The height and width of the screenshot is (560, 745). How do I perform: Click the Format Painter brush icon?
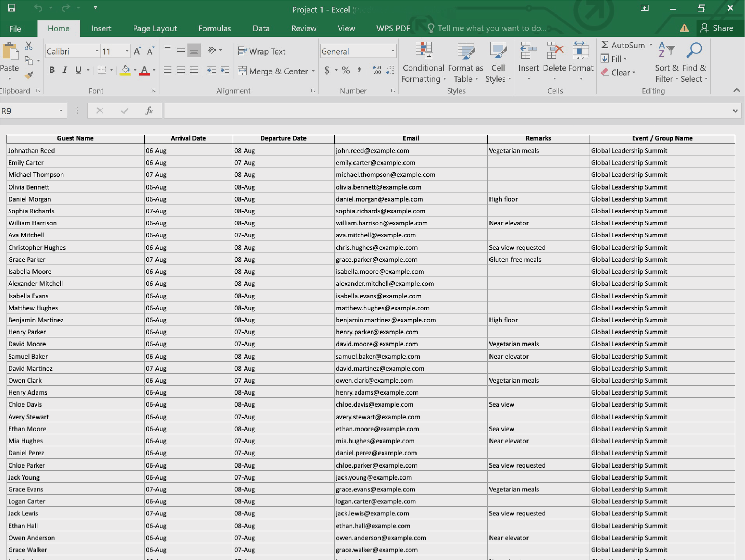[x=29, y=75]
